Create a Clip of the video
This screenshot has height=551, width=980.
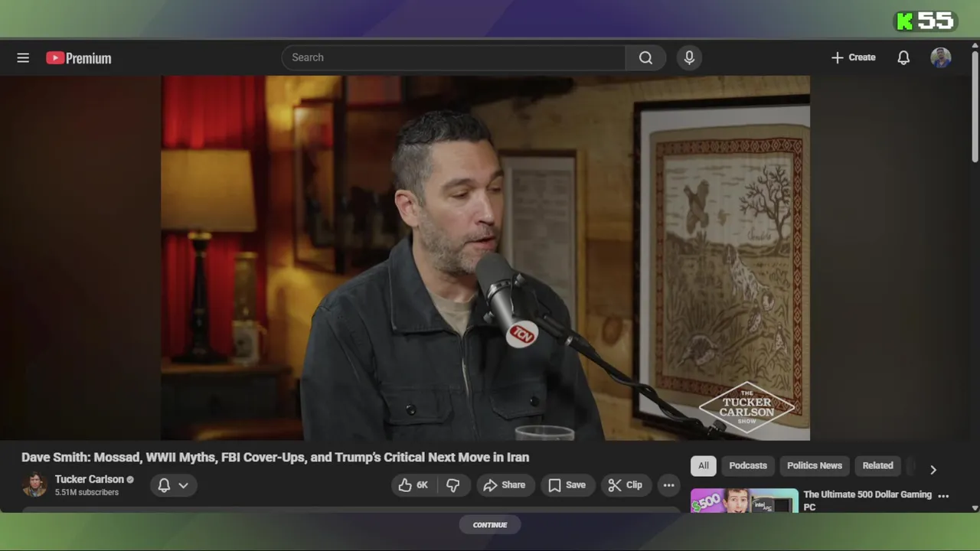[626, 484]
